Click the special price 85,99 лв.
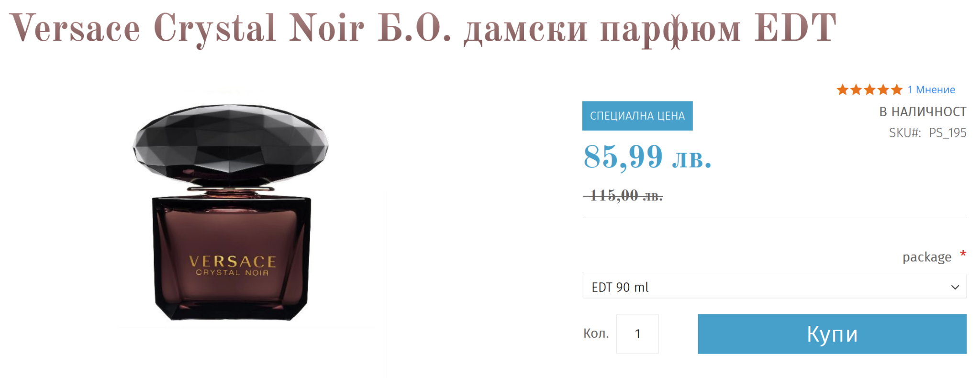The height and width of the screenshot is (378, 980). coord(647,156)
